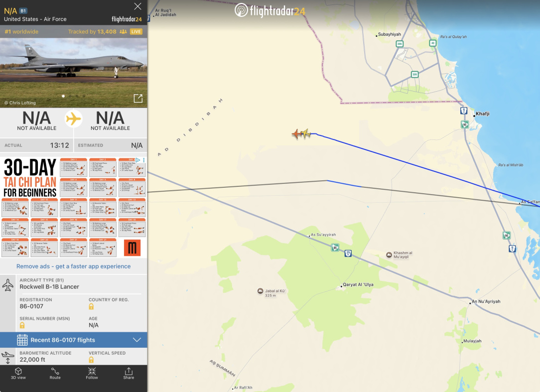The image size is (540, 392).
Task: Click the Qaryat Al 'Ulya label
Action: click(x=358, y=284)
